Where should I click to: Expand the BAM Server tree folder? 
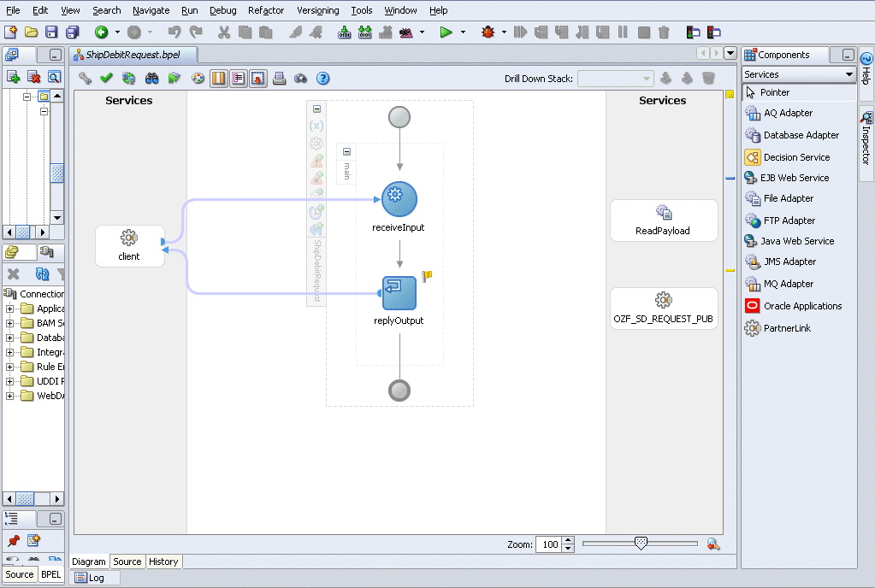(x=10, y=323)
